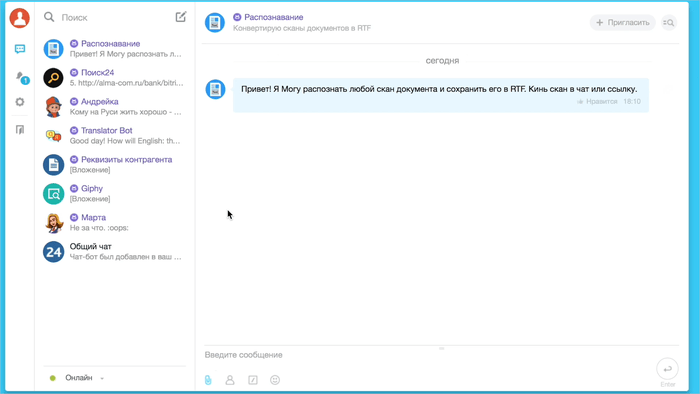The width and height of the screenshot is (700, 394).
Task: Click the сегодня date separator label
Action: coord(442,61)
